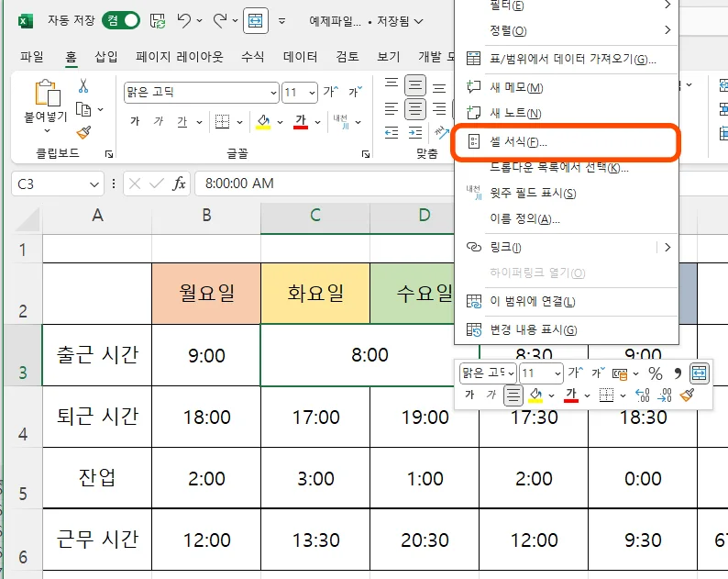Click the red Font Color swatch in ribbon
728x579 pixels.
coord(301,122)
